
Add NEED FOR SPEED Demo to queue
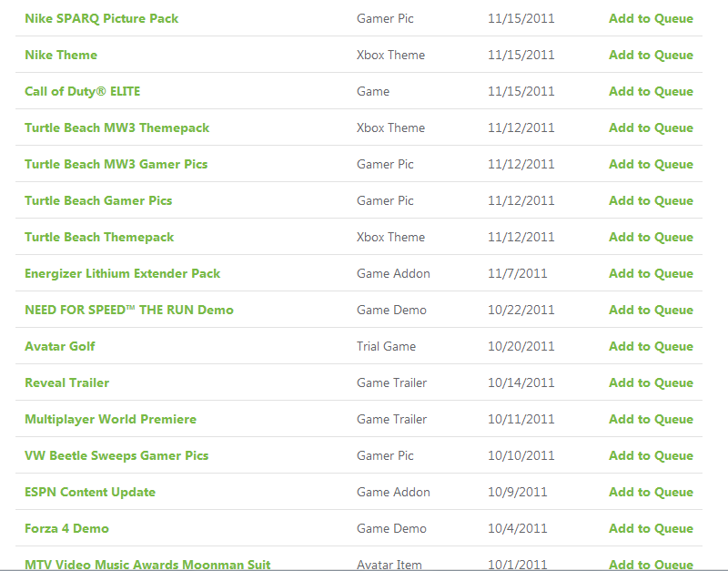click(651, 310)
